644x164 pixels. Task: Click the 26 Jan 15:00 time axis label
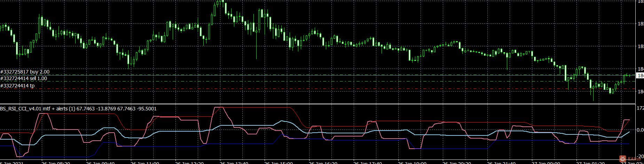[278, 163]
